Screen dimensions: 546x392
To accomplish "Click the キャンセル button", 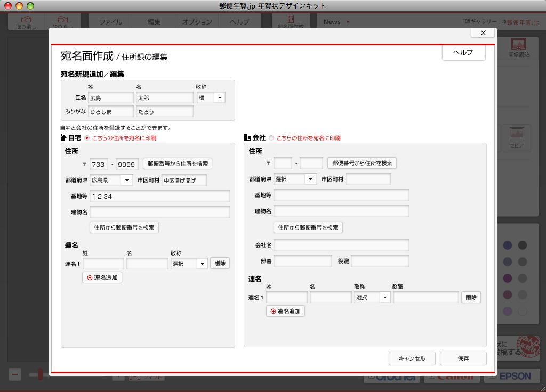I will click(x=412, y=358).
